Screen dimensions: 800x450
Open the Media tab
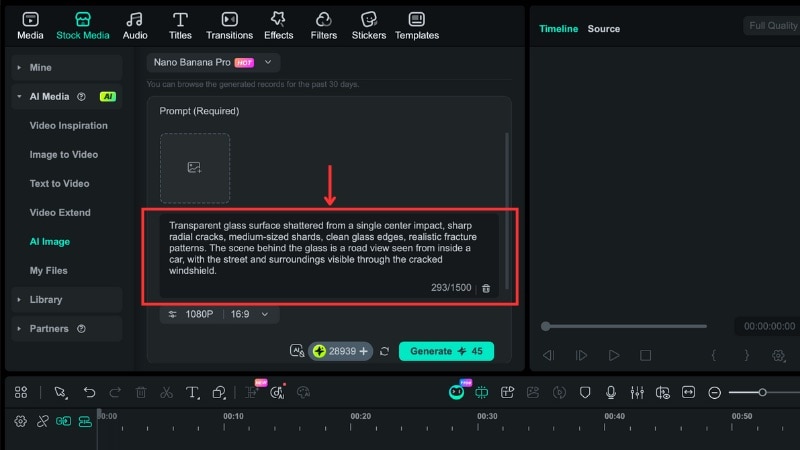pyautogui.click(x=30, y=26)
